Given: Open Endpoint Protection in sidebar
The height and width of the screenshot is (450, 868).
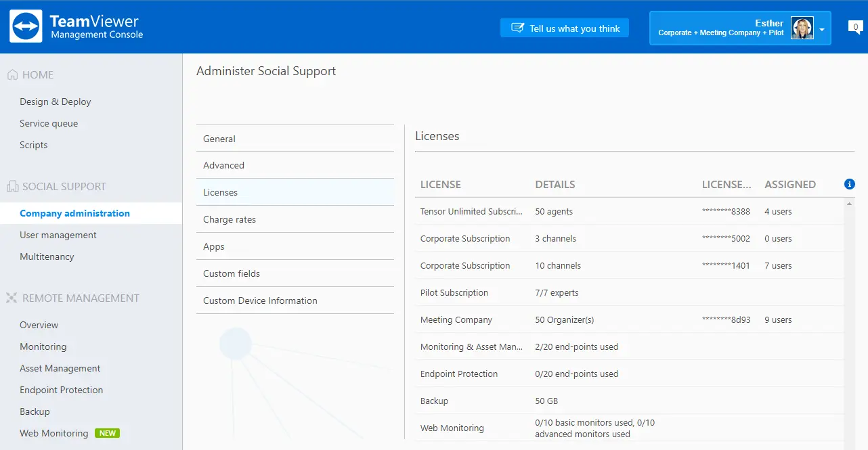Looking at the screenshot, I should coord(62,390).
